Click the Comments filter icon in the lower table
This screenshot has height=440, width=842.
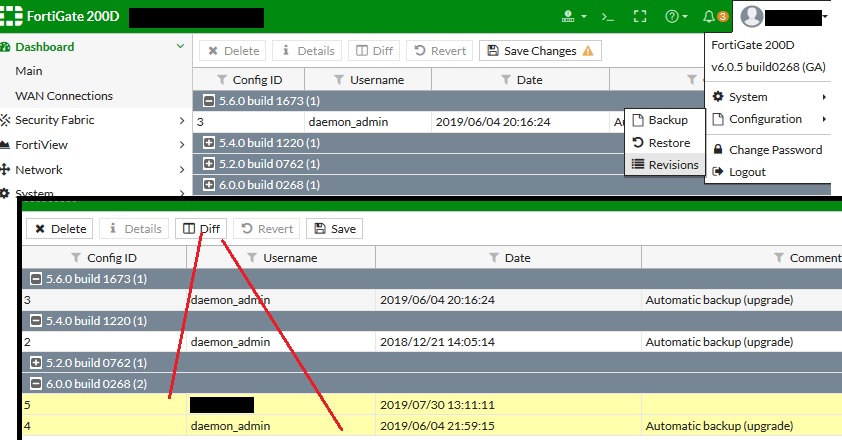tap(779, 258)
